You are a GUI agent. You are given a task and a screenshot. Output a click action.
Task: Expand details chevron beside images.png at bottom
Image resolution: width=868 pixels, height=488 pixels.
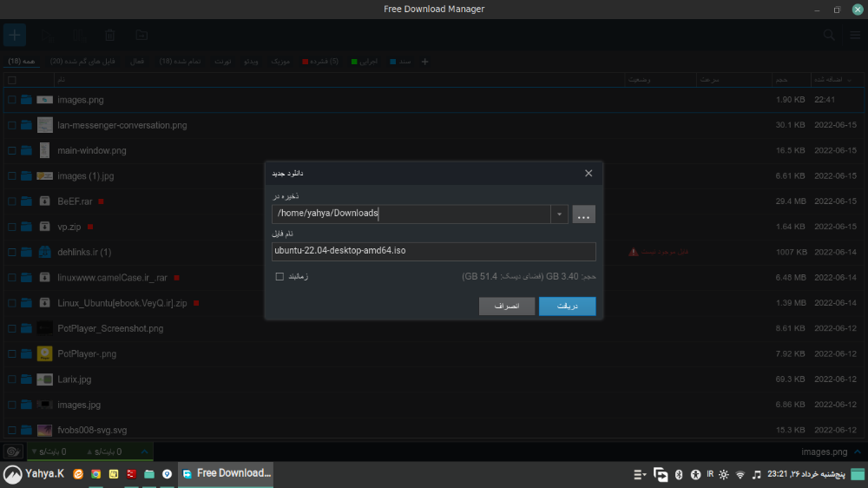tap(856, 452)
